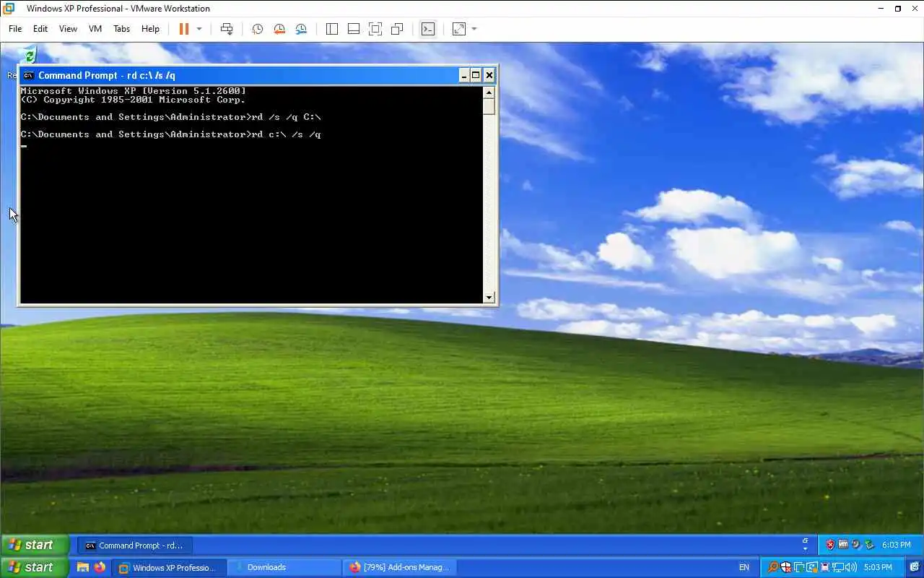Maximize the VMware Workstation window
This screenshot has height=578, width=924.
898,9
